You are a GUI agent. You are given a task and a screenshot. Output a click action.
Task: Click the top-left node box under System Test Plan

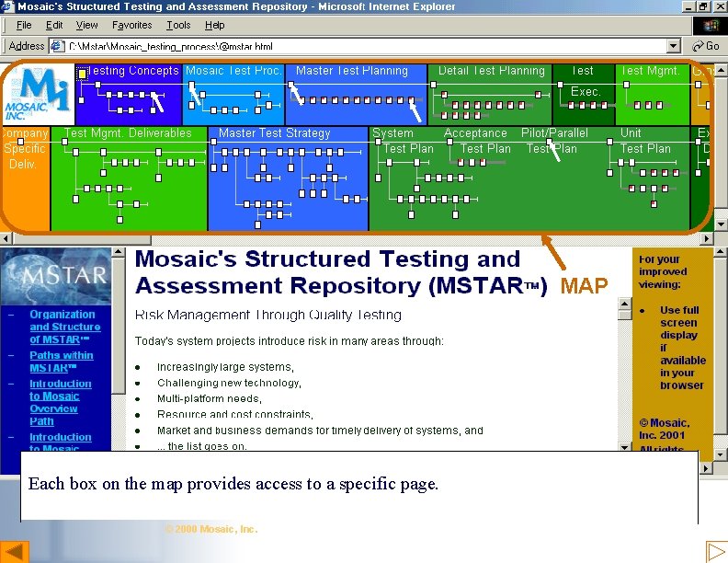378,142
